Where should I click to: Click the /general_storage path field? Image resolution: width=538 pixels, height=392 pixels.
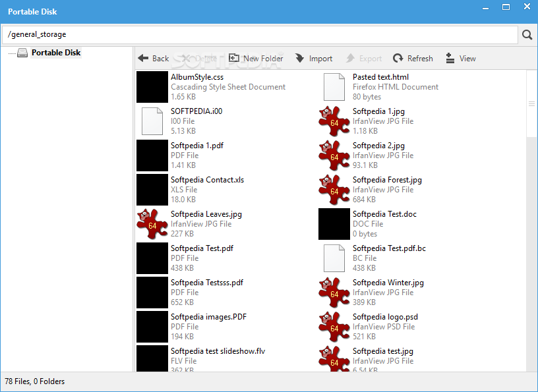point(260,35)
